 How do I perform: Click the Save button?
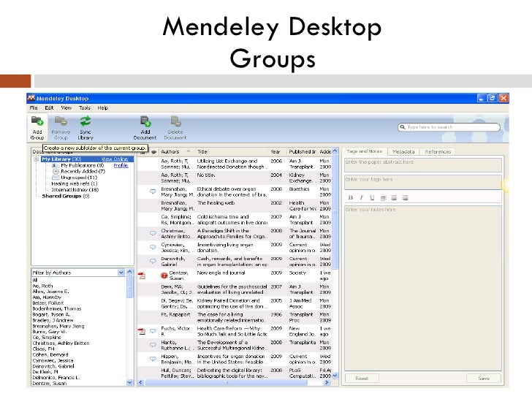tap(484, 378)
